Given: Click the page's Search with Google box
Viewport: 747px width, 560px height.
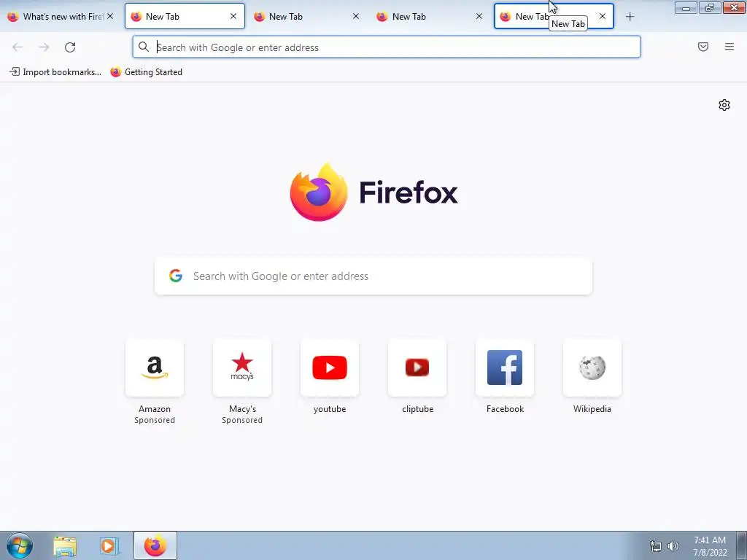Looking at the screenshot, I should 373,276.
